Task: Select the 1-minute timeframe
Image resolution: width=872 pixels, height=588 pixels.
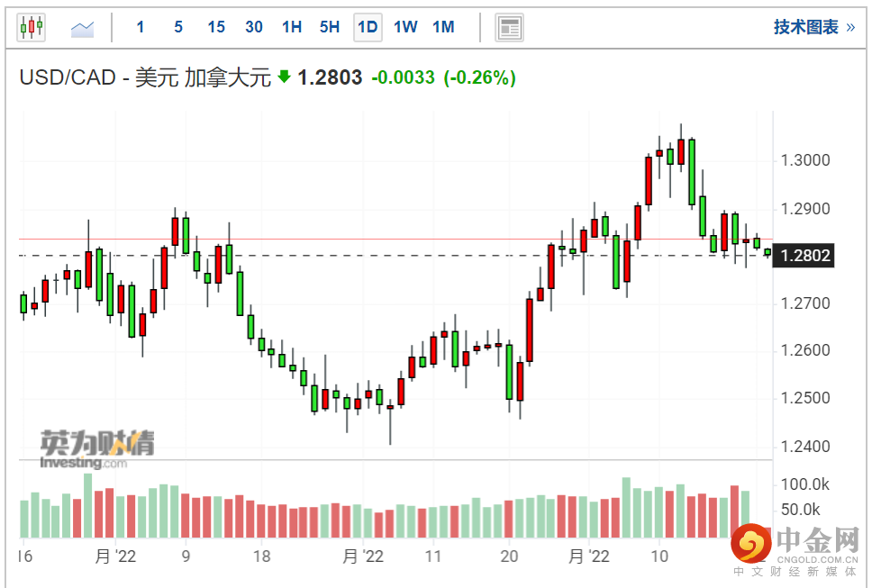Action: click(x=141, y=27)
